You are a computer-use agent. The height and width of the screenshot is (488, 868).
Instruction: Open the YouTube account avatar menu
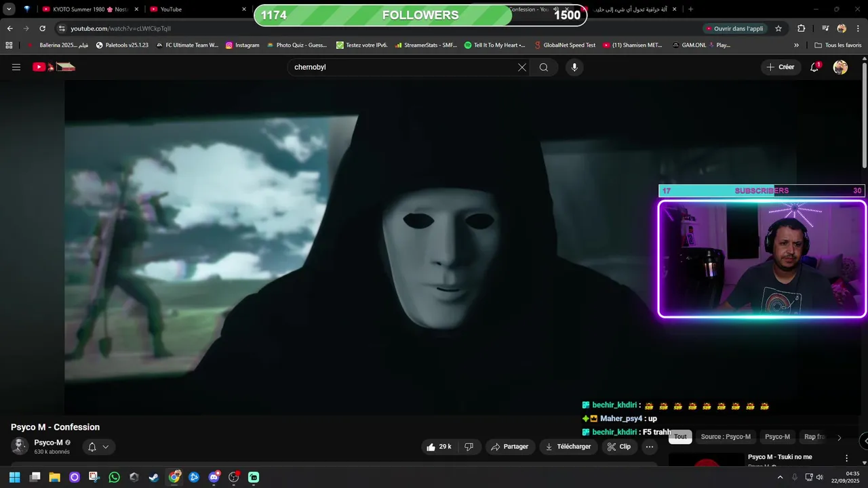[x=840, y=67]
